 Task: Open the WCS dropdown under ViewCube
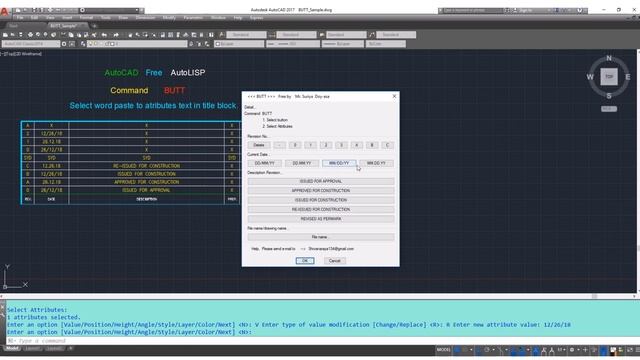click(609, 109)
